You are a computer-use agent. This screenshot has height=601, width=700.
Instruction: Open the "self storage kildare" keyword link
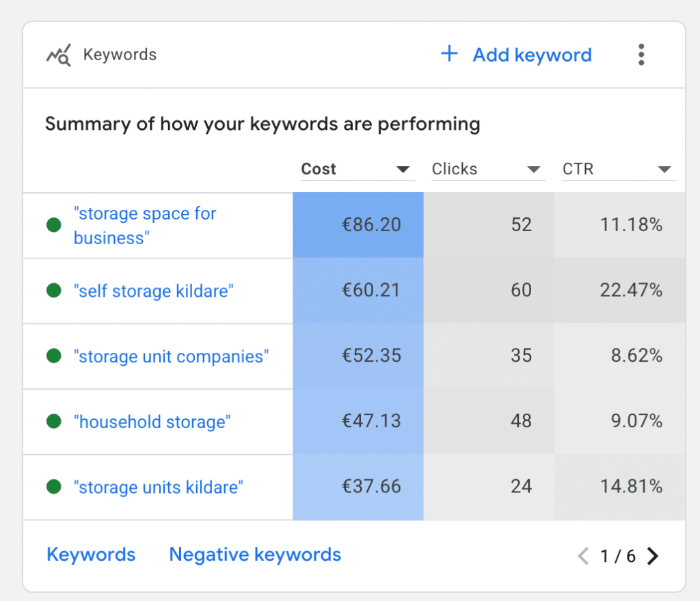pos(154,291)
